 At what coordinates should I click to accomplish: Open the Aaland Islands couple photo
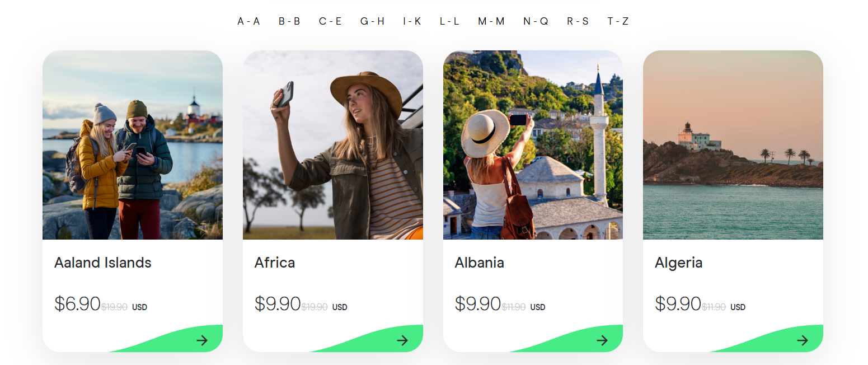133,145
